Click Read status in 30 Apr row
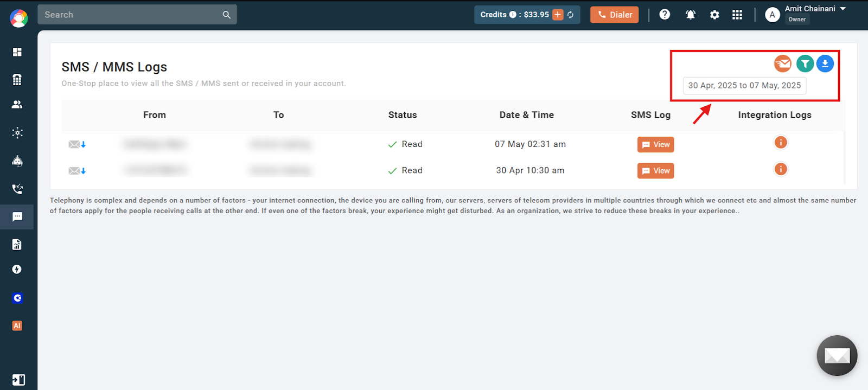The image size is (868, 390). (x=405, y=170)
